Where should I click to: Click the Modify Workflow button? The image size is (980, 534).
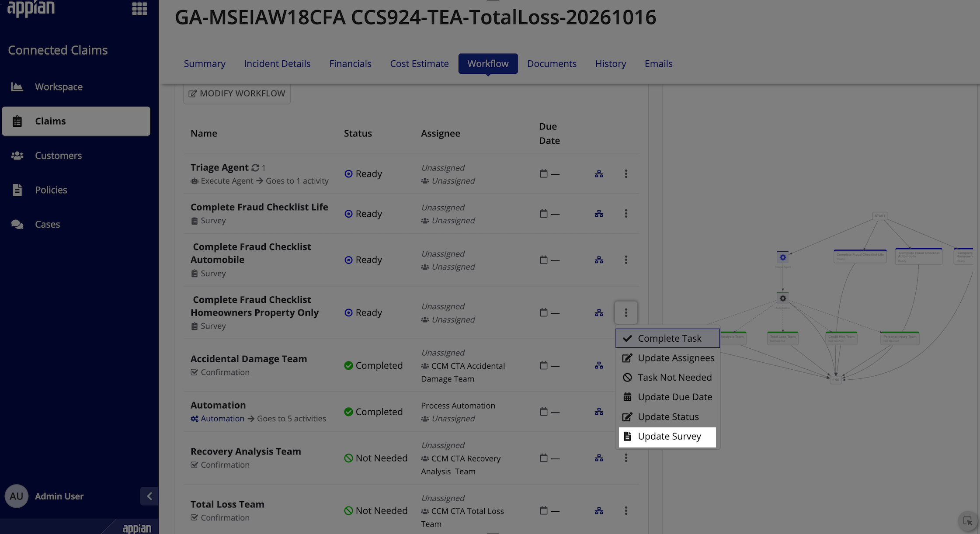237,94
